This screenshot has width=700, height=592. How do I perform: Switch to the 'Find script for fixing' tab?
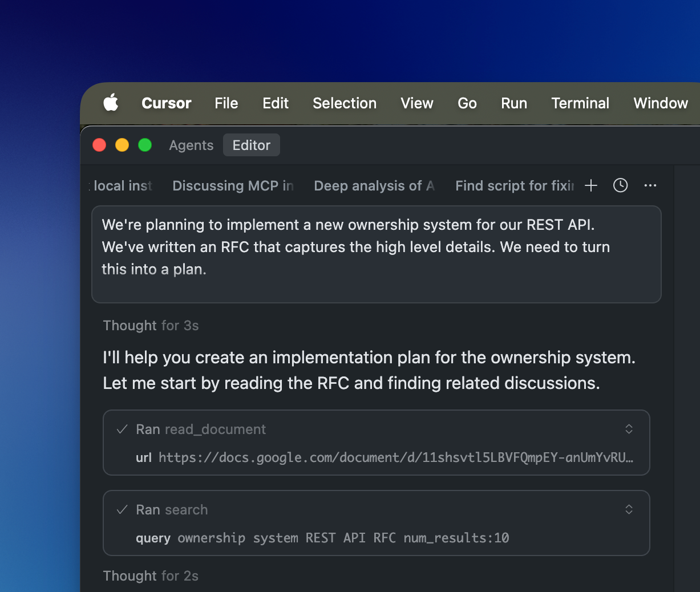514,185
